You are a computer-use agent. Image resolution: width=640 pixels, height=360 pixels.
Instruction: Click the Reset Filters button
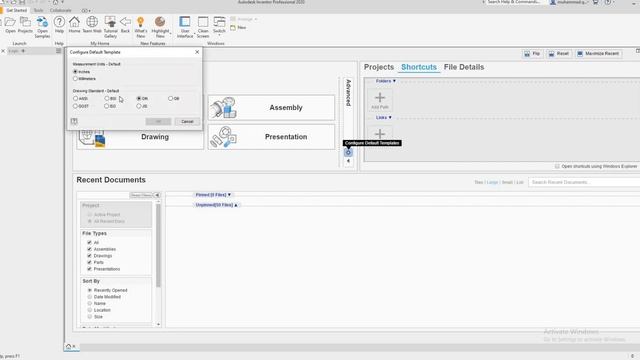click(x=141, y=195)
